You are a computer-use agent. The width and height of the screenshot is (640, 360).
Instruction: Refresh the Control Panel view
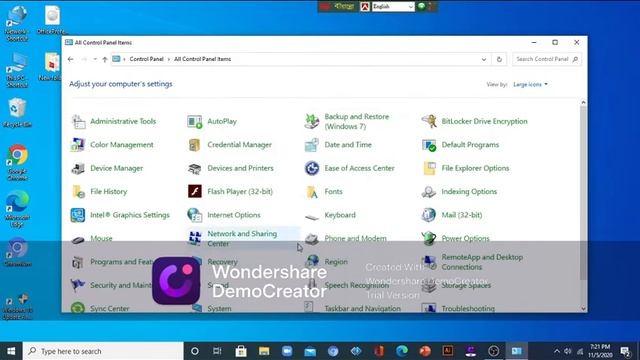[499, 59]
